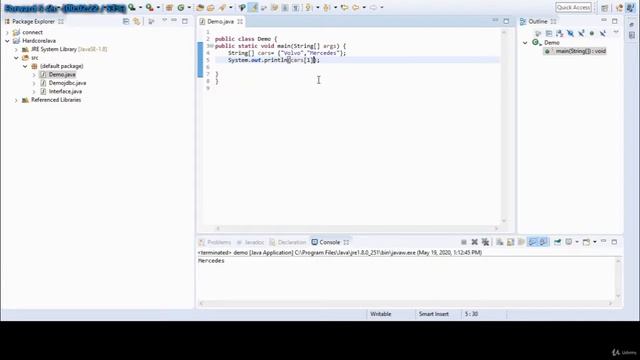The height and width of the screenshot is (360, 640).
Task: Click the Console tab
Action: [x=330, y=242]
